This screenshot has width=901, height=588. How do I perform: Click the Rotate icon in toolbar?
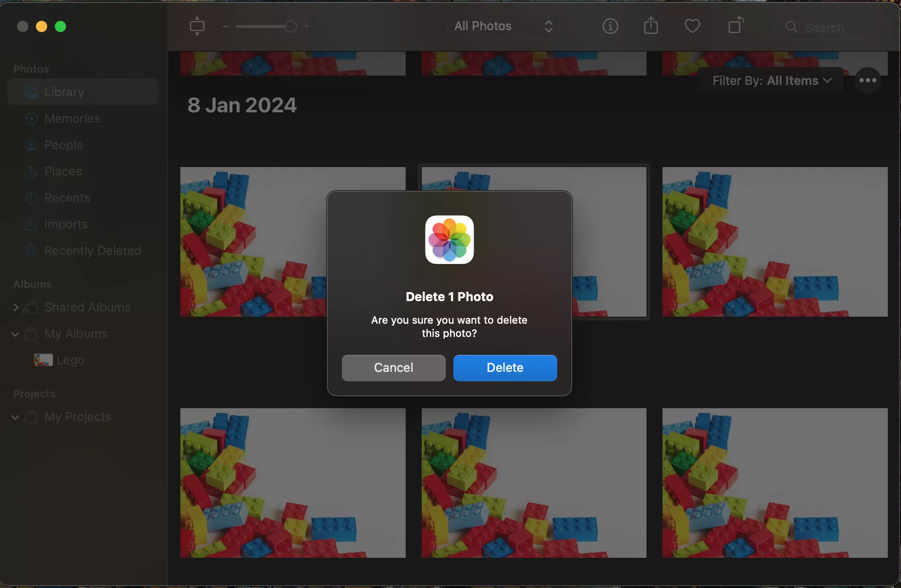point(736,25)
